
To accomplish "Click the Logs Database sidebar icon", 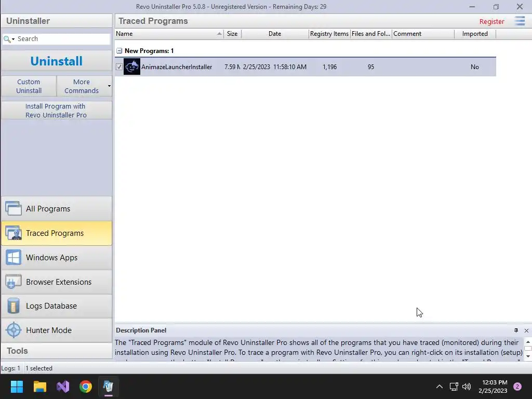I will [x=14, y=305].
